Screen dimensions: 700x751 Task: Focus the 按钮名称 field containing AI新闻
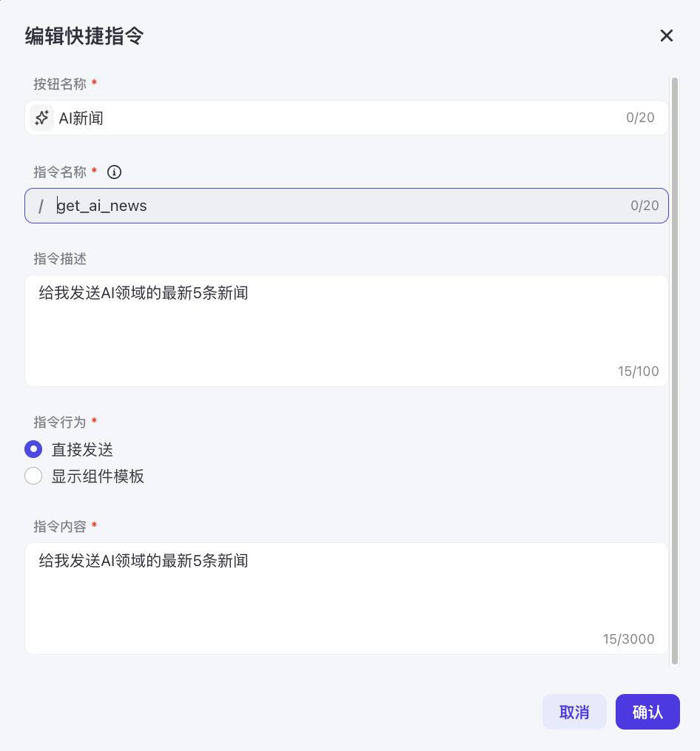(333, 118)
